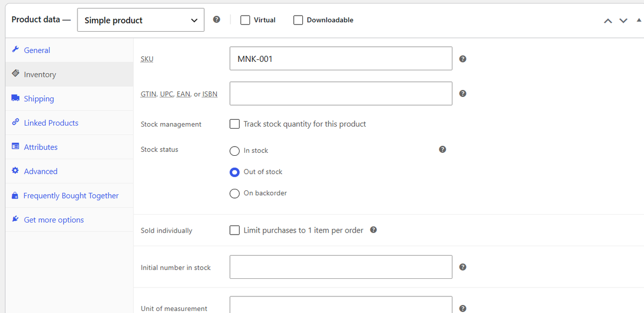644x313 pixels.
Task: Click help icon beside GTIN, UPC, EAN field
Action: point(463,93)
